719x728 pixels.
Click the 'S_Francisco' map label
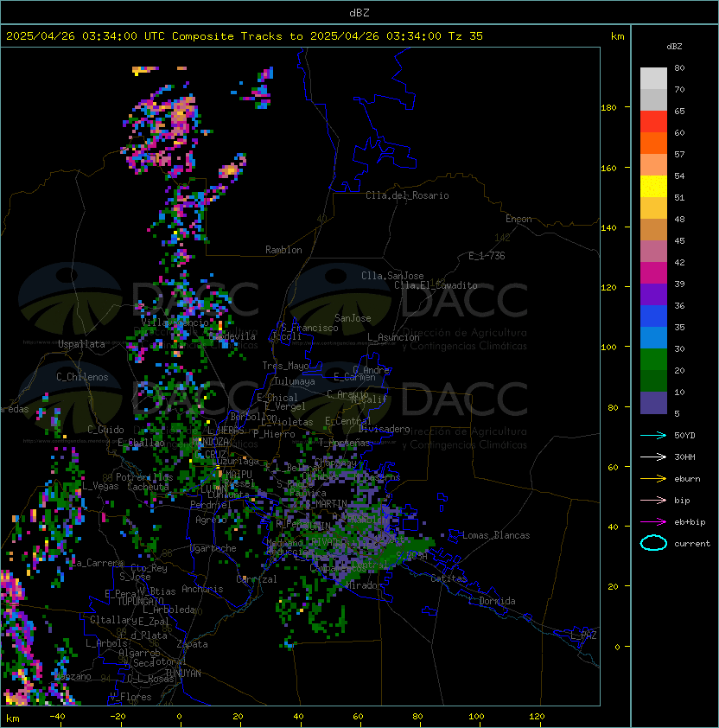pyautogui.click(x=309, y=328)
